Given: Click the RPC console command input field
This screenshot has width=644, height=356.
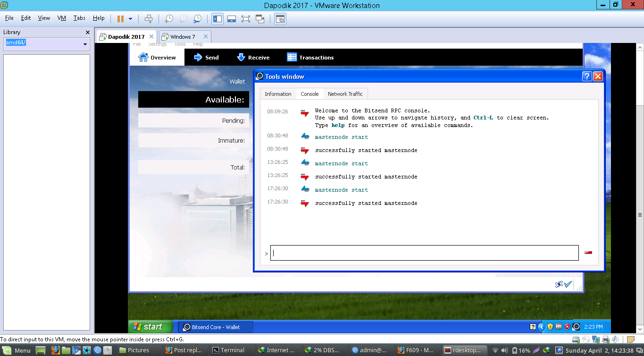Looking at the screenshot, I should point(425,253).
